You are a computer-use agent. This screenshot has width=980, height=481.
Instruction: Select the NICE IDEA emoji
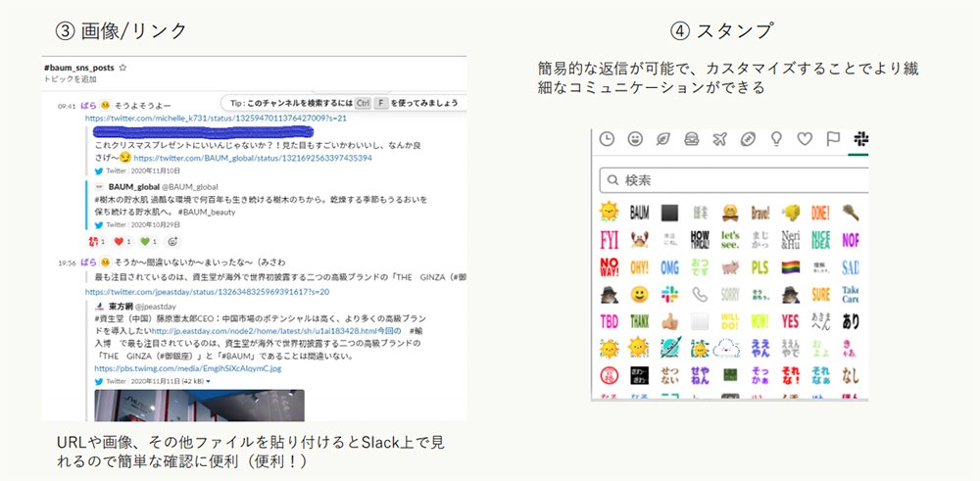pos(820,240)
